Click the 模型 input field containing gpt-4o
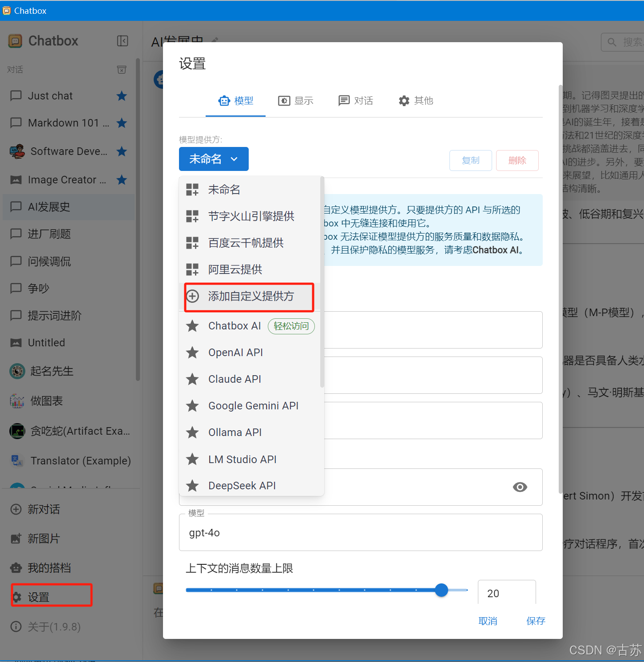Screen dimensions: 644x662 (x=361, y=532)
